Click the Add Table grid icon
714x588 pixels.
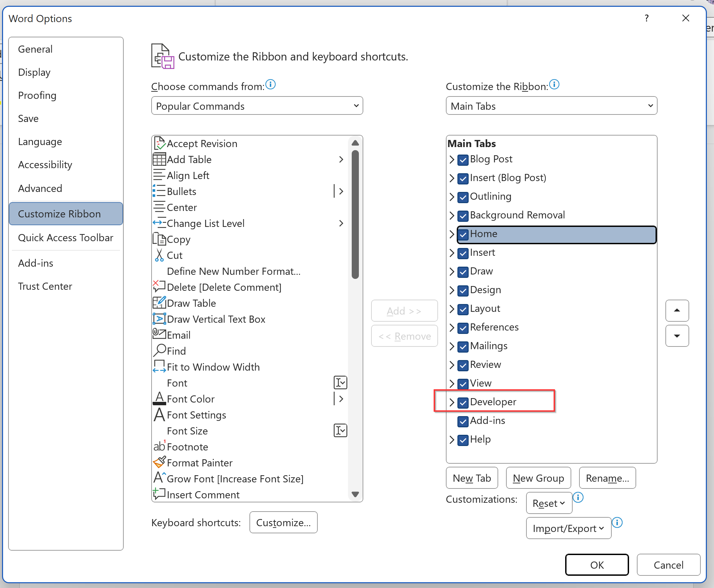(159, 159)
